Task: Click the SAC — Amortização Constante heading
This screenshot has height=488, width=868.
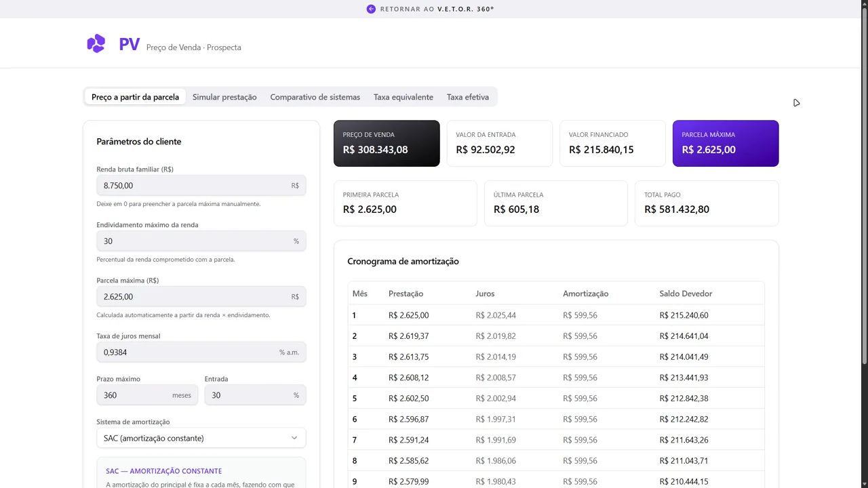Action: [x=163, y=470]
